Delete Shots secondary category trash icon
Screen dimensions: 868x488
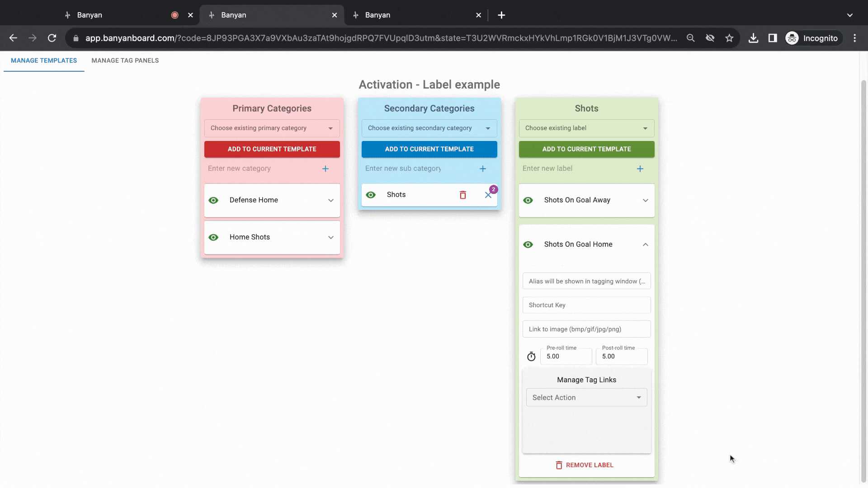[x=463, y=195]
